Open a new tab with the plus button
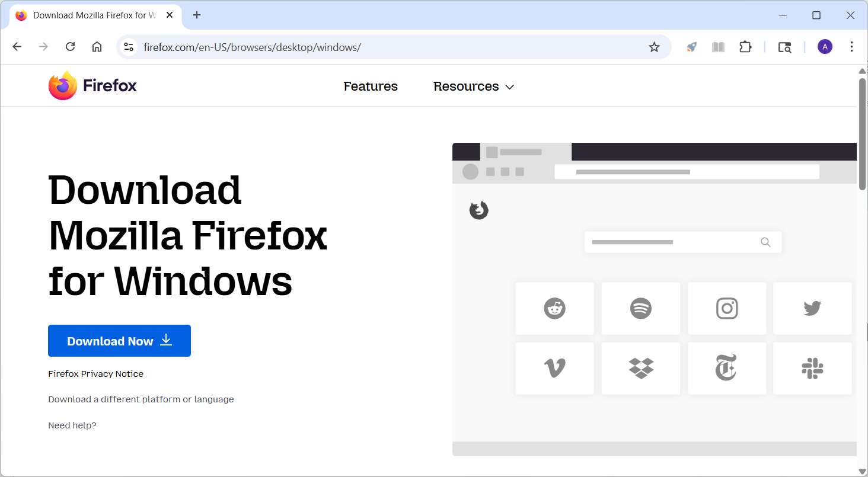The height and width of the screenshot is (477, 868). tap(197, 15)
